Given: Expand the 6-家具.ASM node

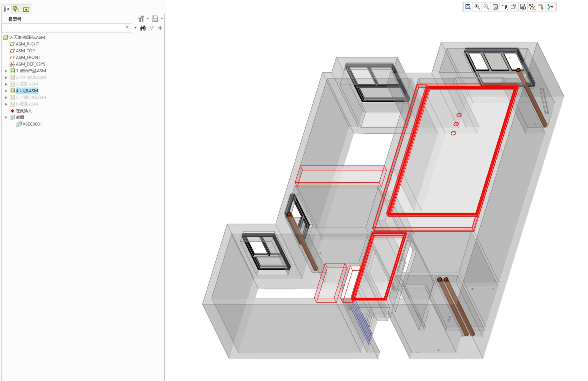Looking at the screenshot, I should [6, 104].
